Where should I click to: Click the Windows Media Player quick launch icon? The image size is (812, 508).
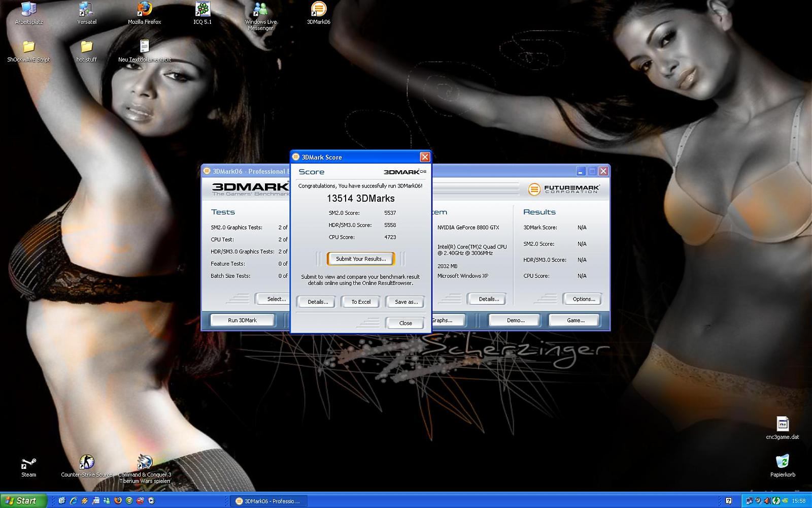point(151,500)
